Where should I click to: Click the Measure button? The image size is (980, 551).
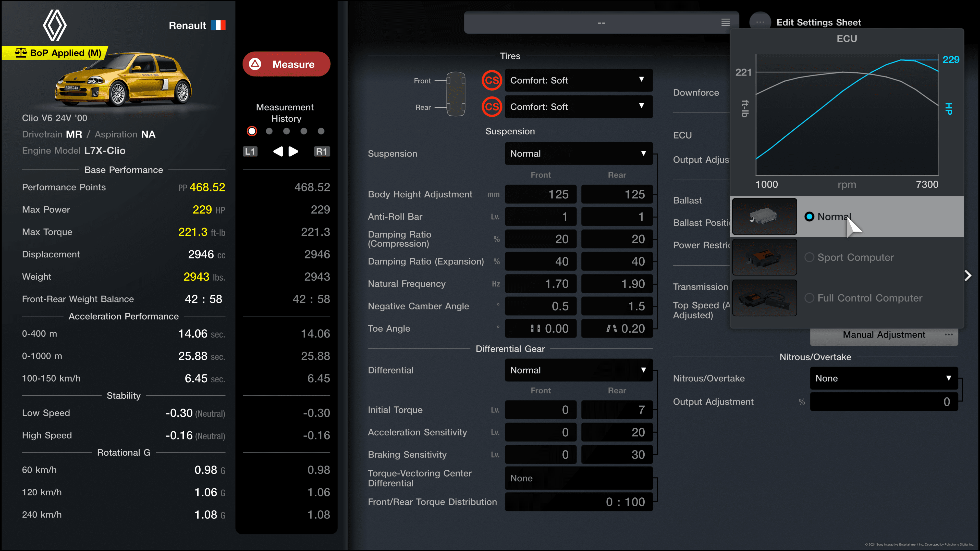pos(286,64)
